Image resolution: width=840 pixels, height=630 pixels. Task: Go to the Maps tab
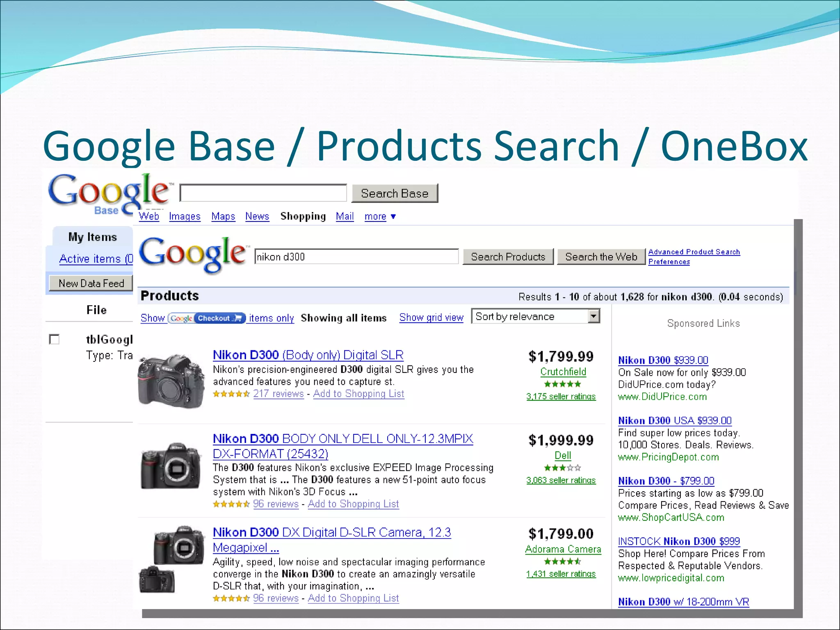(223, 216)
